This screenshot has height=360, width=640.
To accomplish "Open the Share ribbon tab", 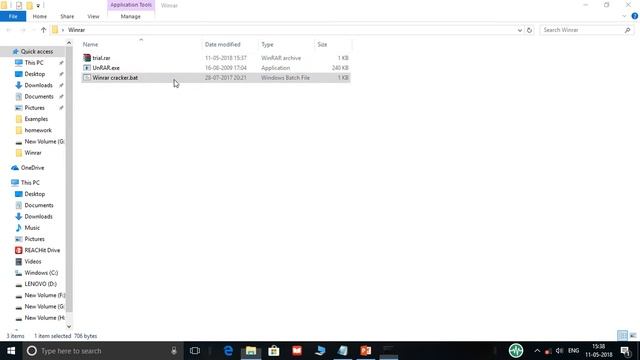I will click(67, 16).
